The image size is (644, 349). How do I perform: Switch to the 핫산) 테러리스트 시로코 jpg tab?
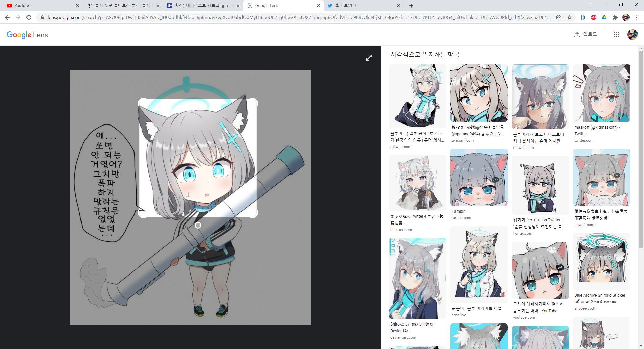[203, 6]
